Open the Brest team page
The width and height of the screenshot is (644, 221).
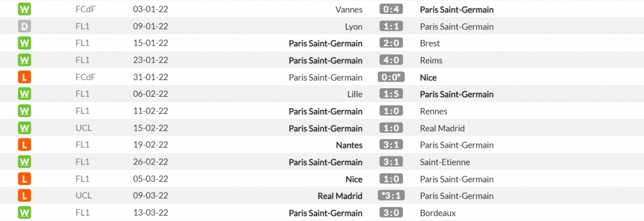[430, 43]
